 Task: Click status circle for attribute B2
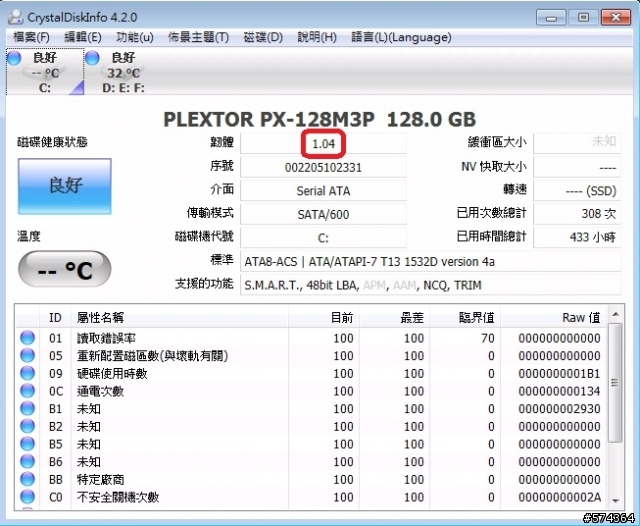coord(27,426)
